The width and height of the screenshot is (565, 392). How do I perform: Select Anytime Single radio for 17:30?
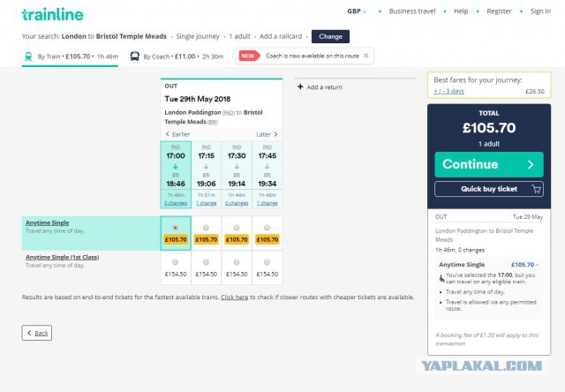coord(237,228)
